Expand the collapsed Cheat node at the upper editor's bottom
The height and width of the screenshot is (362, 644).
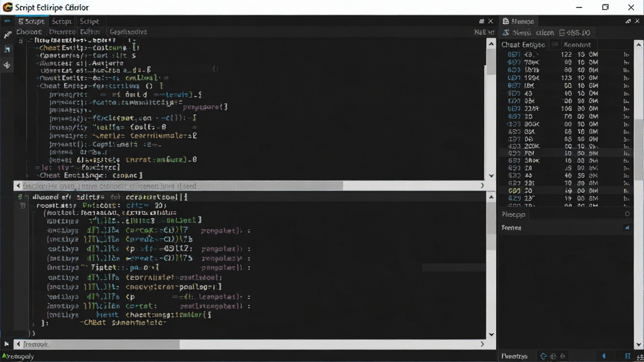pos(28,175)
